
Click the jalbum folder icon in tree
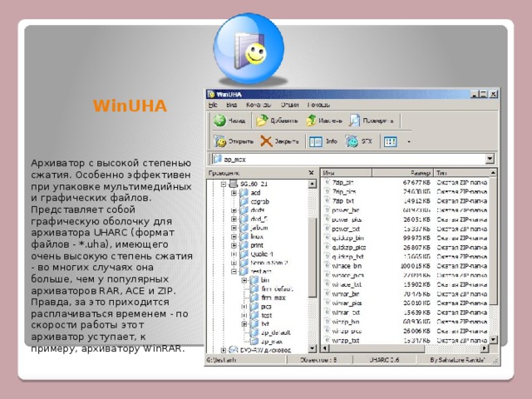(x=244, y=228)
